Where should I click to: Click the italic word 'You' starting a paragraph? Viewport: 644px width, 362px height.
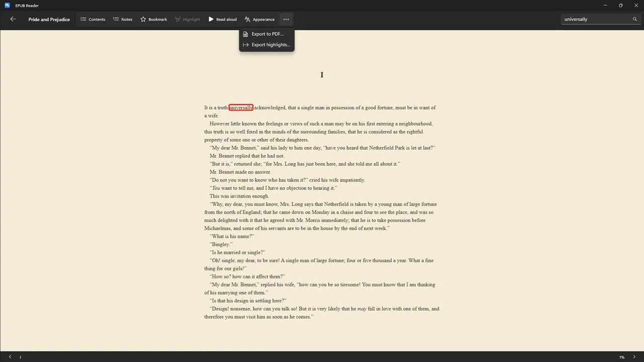(216, 188)
